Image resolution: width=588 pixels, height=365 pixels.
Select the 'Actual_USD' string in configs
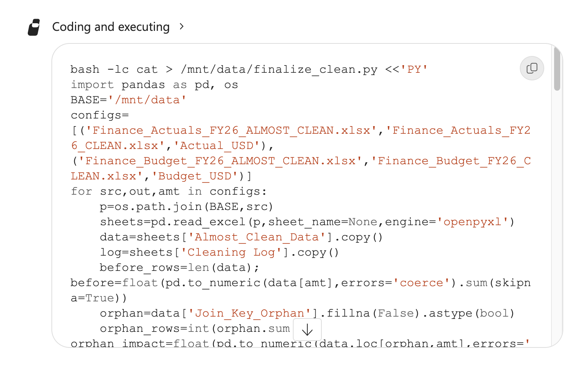(217, 146)
